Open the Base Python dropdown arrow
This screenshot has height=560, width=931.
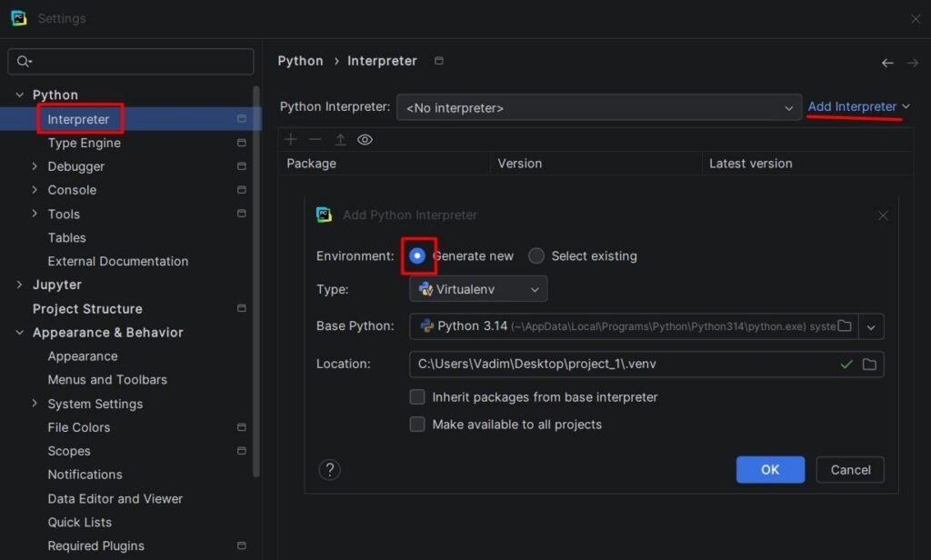(x=871, y=326)
